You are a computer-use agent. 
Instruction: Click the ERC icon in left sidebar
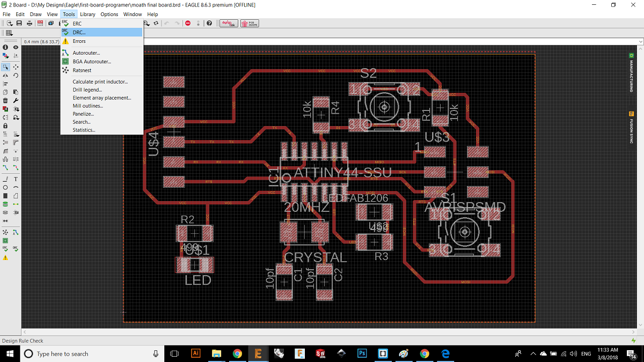(5, 249)
